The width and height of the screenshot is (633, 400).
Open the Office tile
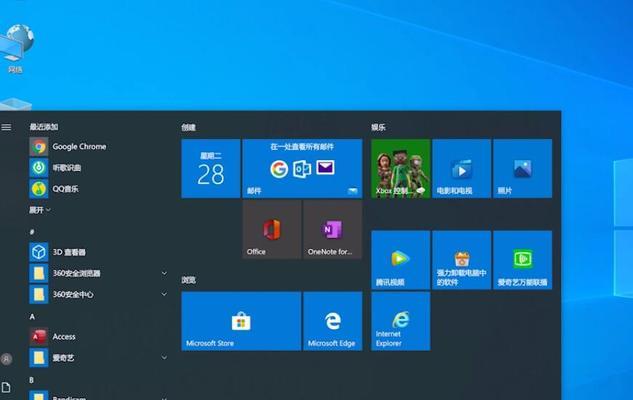click(272, 230)
